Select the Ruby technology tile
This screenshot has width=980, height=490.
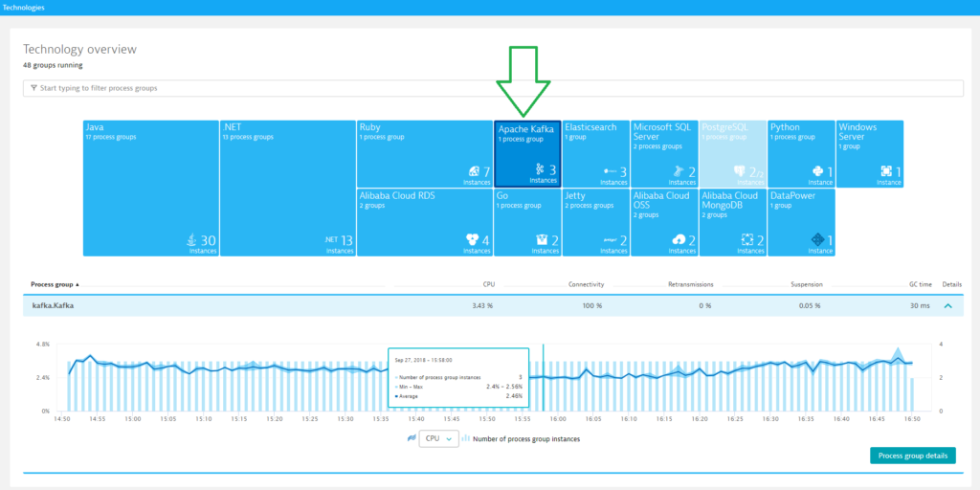425,154
